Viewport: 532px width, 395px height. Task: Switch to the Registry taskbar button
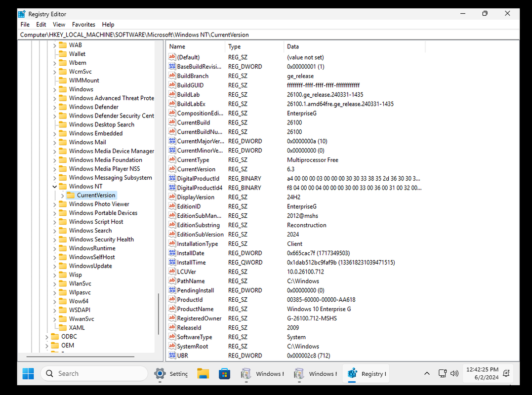[366, 373]
